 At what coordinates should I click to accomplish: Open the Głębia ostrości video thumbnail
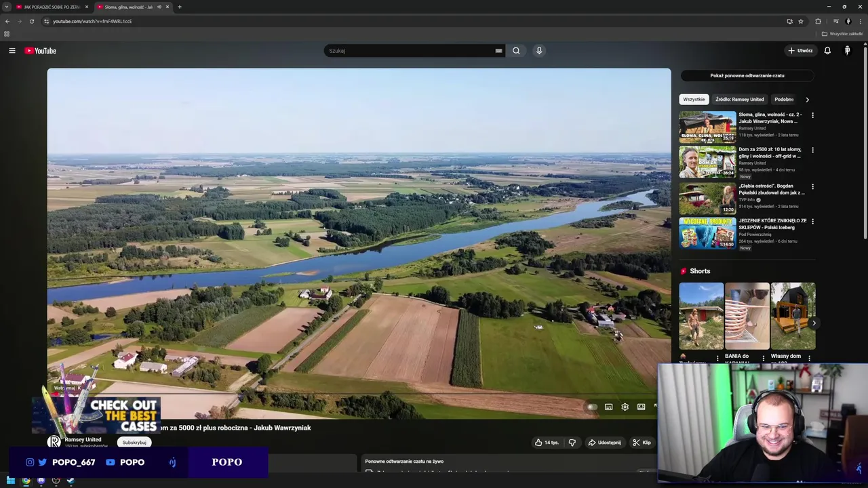(707, 198)
